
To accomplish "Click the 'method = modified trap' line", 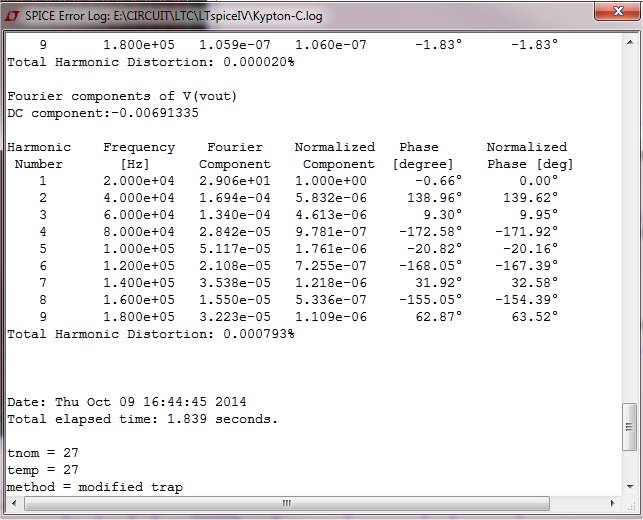I will (x=95, y=487).
